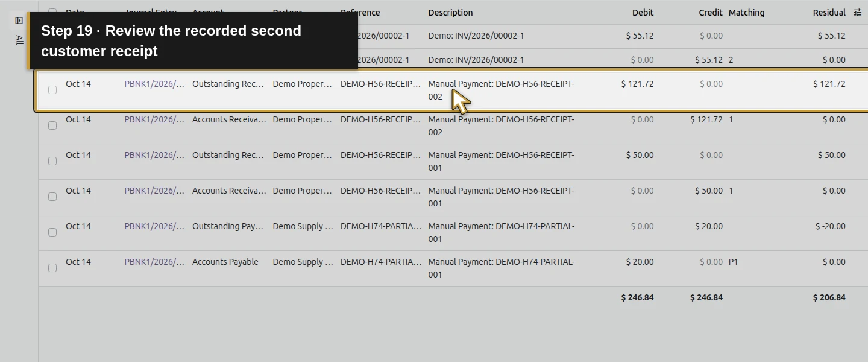Click Demo Supply partner in Accounts Payable row
The width and height of the screenshot is (868, 362).
click(303, 262)
